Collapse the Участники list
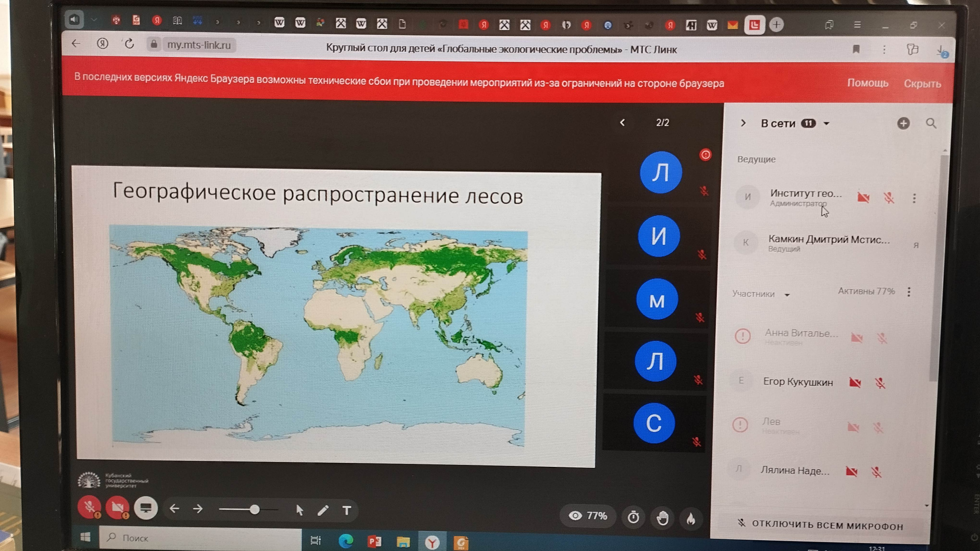Viewport: 980px width, 551px height. [x=787, y=295]
